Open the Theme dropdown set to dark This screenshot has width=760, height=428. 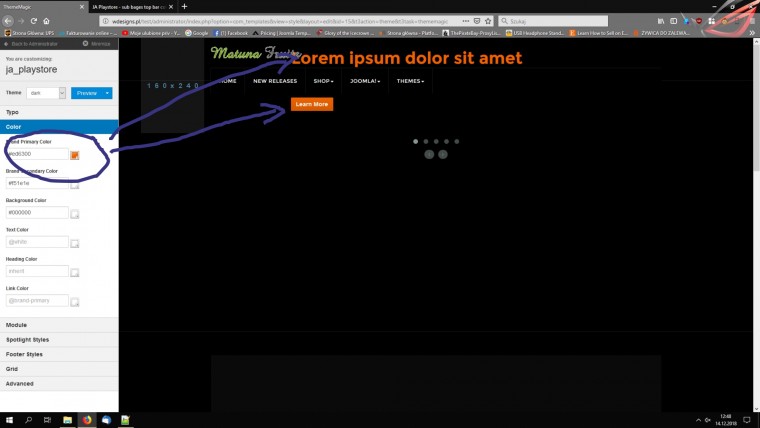point(46,93)
